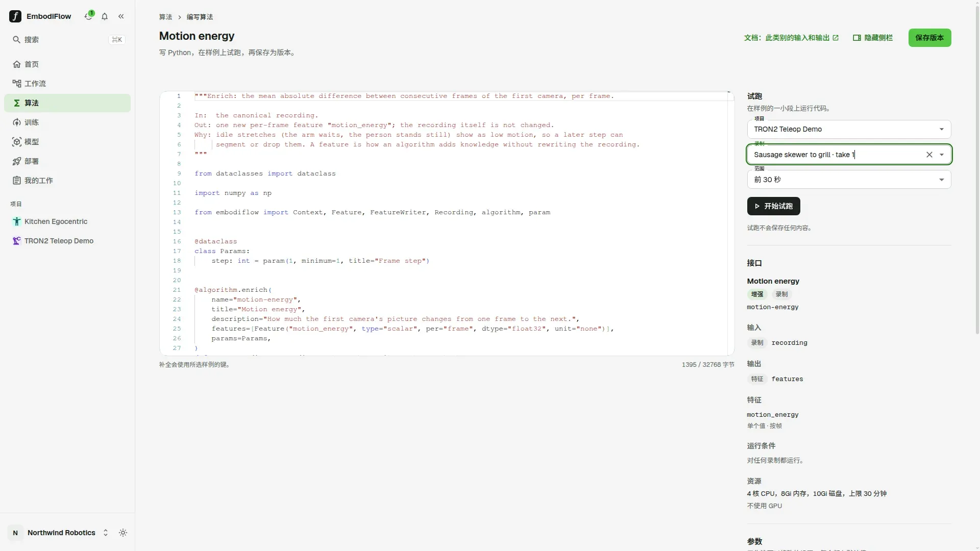Click the 模型 model icon
This screenshot has width=980, height=551.
tap(17, 142)
